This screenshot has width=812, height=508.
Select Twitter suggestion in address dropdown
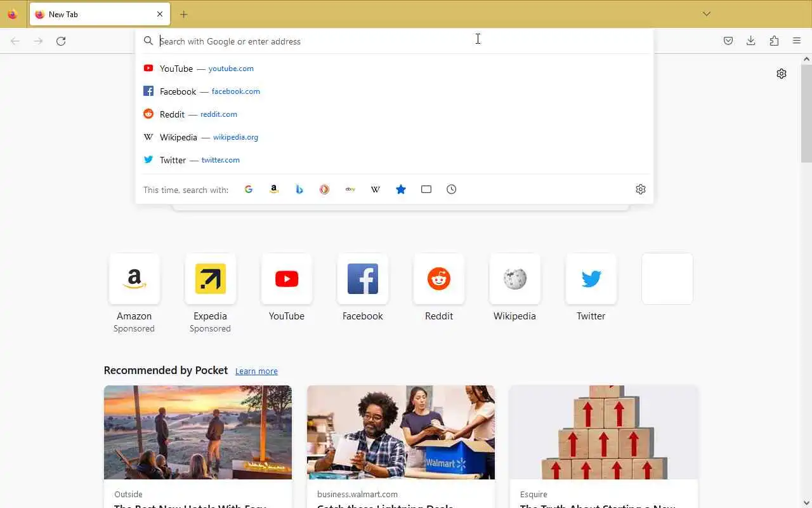pyautogui.click(x=394, y=160)
